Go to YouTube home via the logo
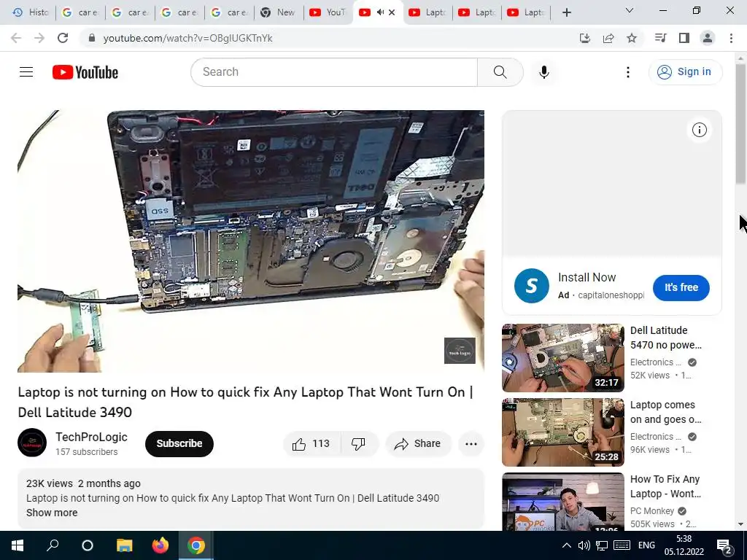 click(x=85, y=72)
